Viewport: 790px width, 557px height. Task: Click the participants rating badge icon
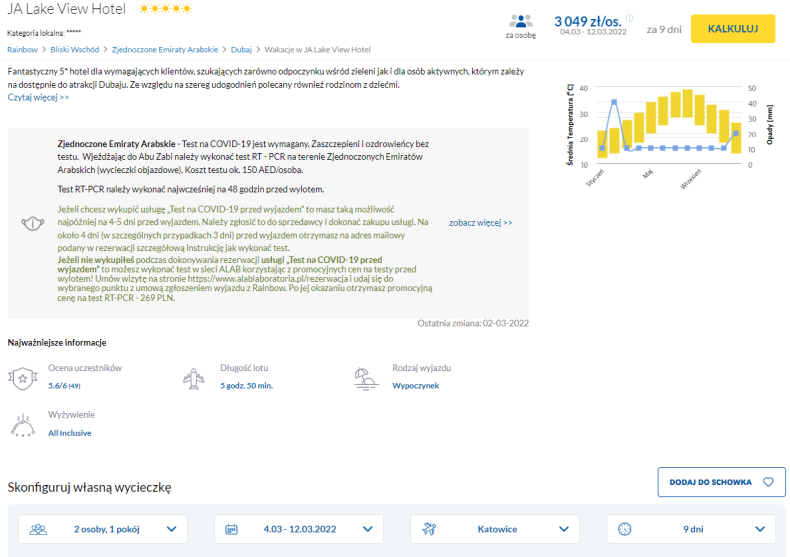pos(23,378)
